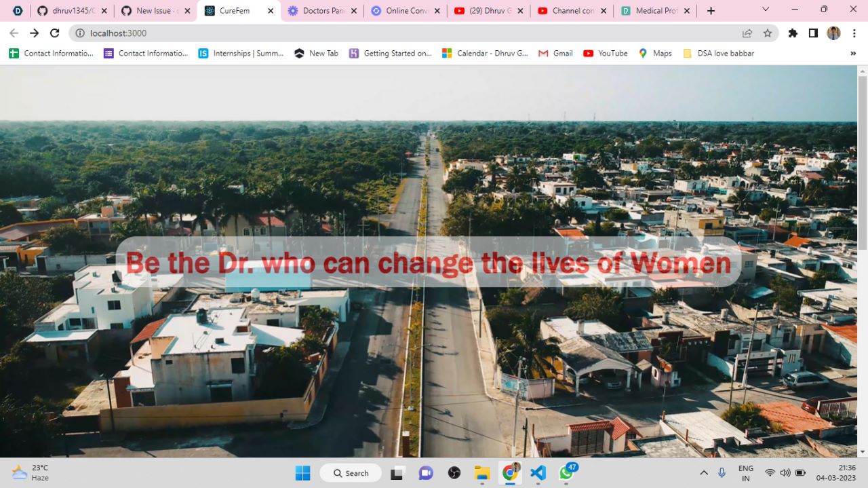Viewport: 868px width, 488px height.
Task: Open WhatsApp from the taskbar
Action: click(x=566, y=473)
